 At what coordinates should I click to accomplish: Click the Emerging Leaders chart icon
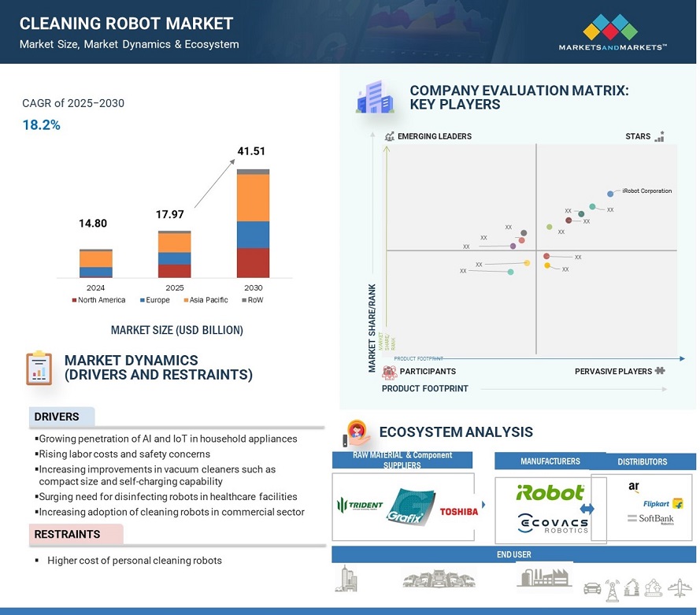(x=388, y=135)
